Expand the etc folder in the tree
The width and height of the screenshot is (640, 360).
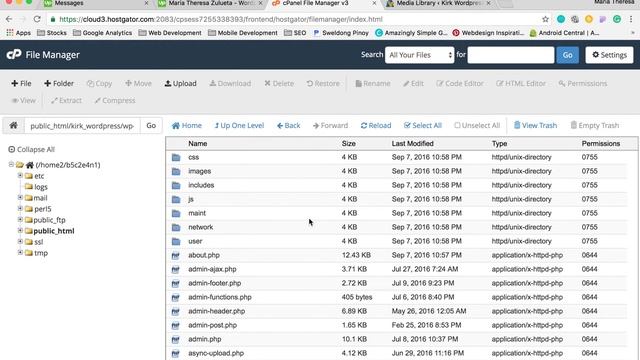coord(20,176)
